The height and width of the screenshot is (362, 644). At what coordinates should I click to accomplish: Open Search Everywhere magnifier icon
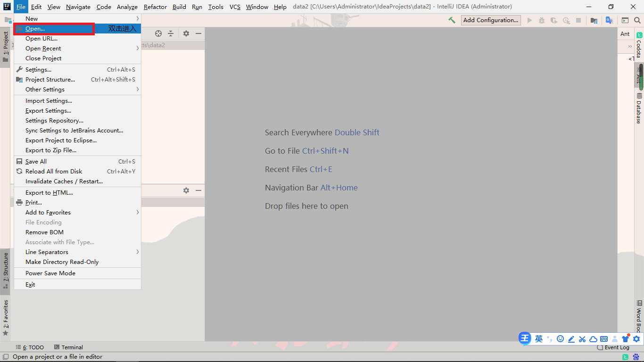coord(637,20)
